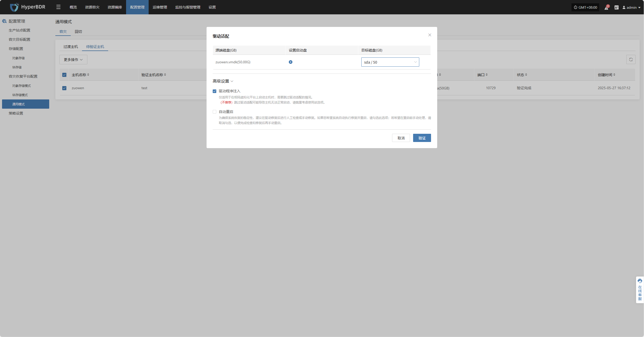Screen dimensions: 644x337
Task: Open the admin user menu
Action: click(x=631, y=7)
